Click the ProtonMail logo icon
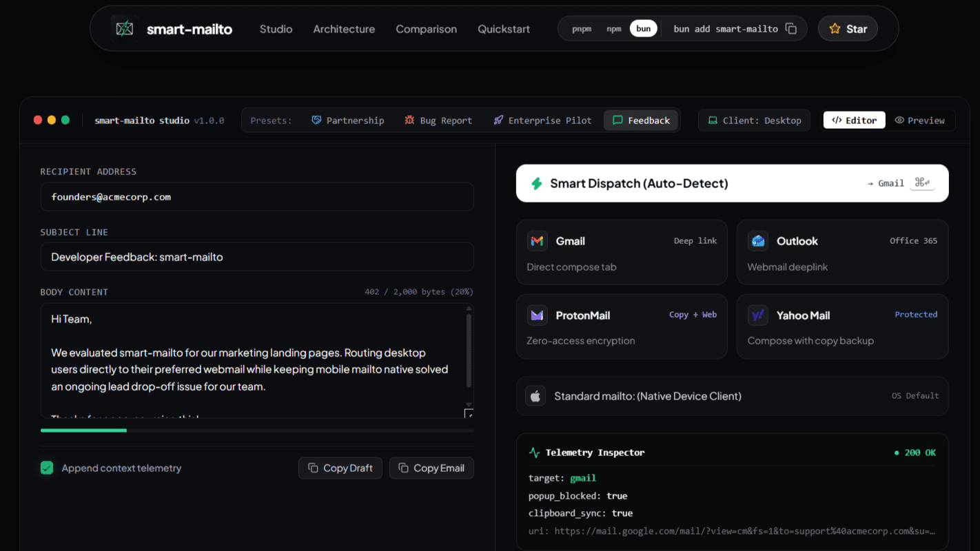 coord(538,315)
